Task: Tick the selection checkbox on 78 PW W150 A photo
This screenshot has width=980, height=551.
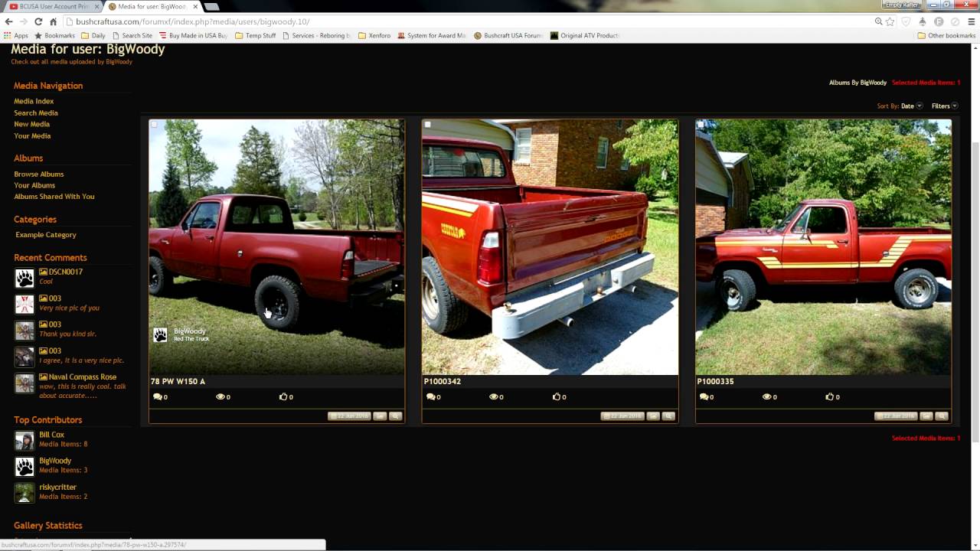Action: (154, 124)
